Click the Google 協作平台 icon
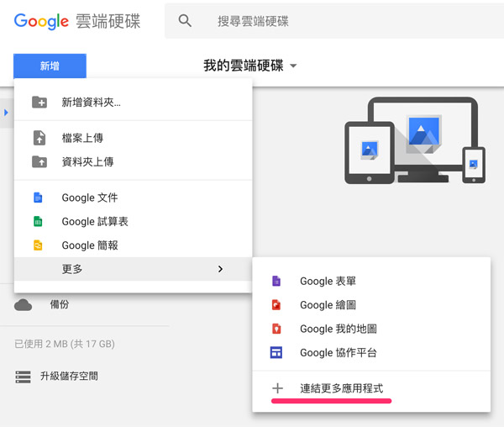The width and height of the screenshot is (504, 427). (x=276, y=353)
